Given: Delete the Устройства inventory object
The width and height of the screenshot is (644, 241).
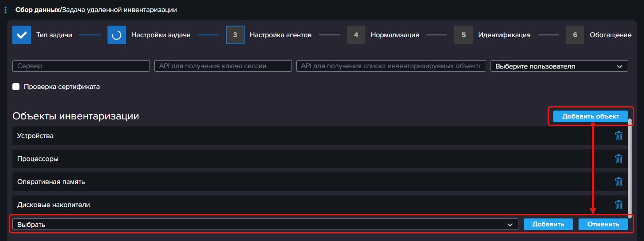Looking at the screenshot, I should (x=619, y=136).
